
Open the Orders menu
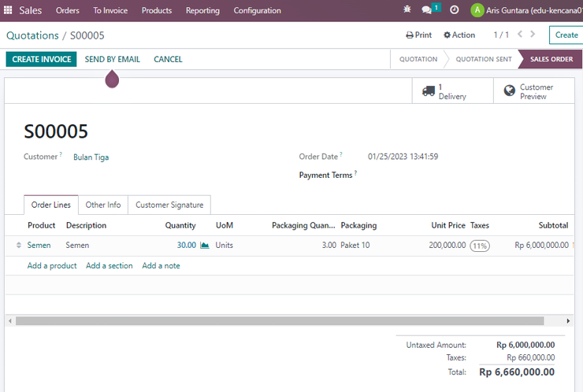coord(67,10)
